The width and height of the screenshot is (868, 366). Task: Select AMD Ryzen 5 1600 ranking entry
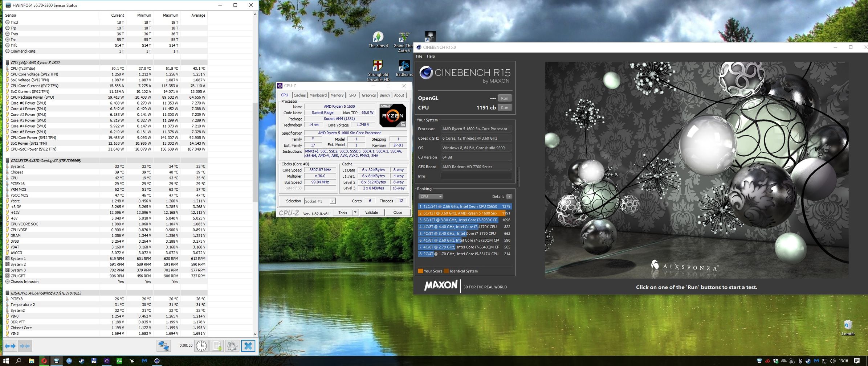(465, 213)
